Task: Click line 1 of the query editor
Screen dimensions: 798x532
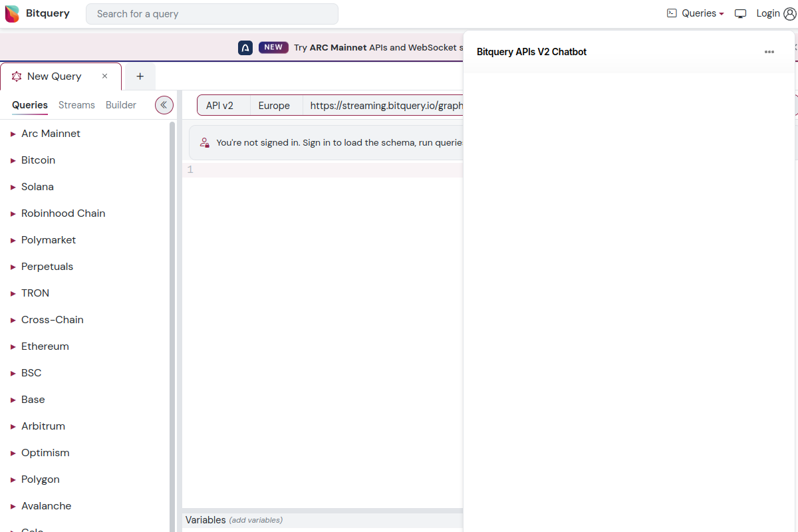Action: click(x=323, y=170)
